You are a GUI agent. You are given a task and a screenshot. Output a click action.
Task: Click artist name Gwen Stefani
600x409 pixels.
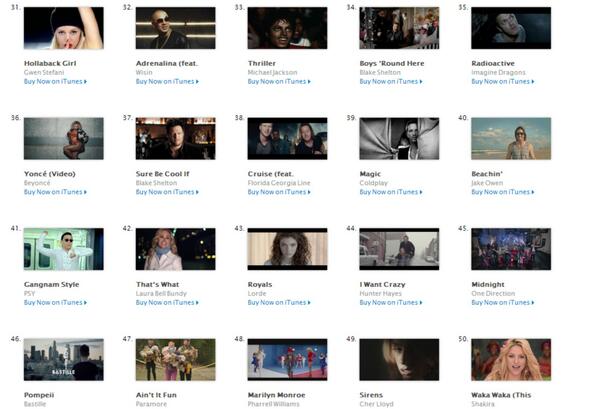tap(44, 72)
